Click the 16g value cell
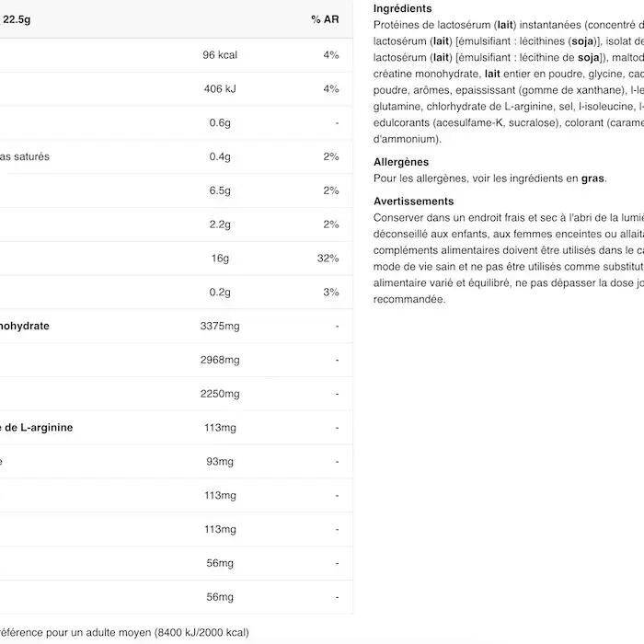644x644 pixels. [220, 259]
